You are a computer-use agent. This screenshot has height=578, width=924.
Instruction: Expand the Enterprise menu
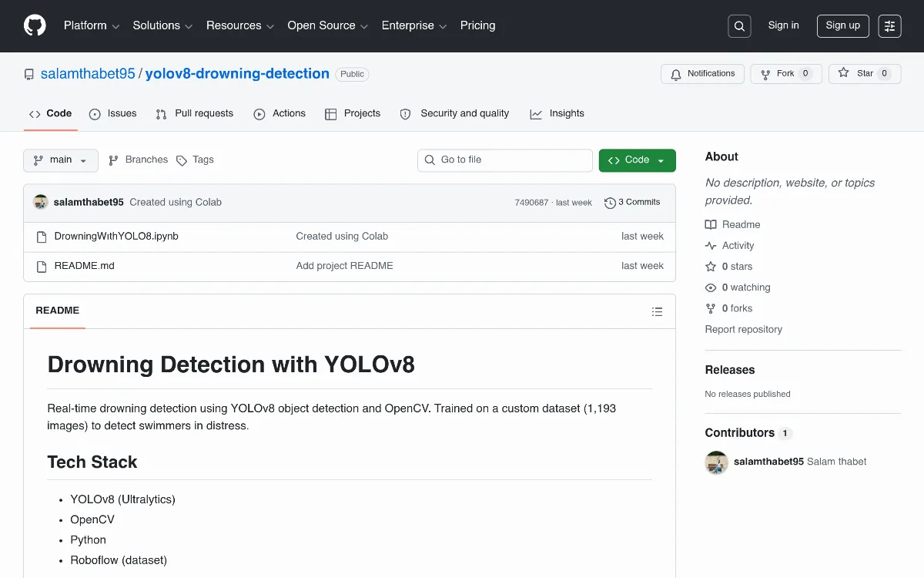(x=414, y=25)
